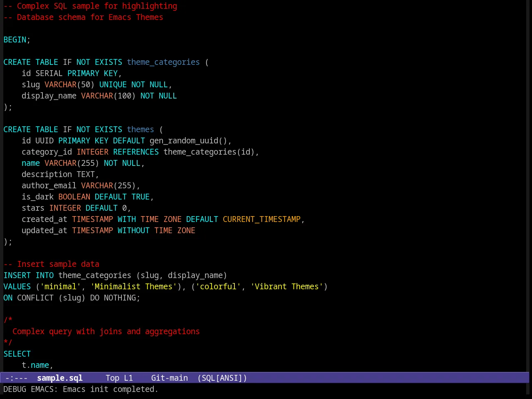The height and width of the screenshot is (399, 532).
Task: Click the category_id column name
Action: pyautogui.click(x=47, y=152)
